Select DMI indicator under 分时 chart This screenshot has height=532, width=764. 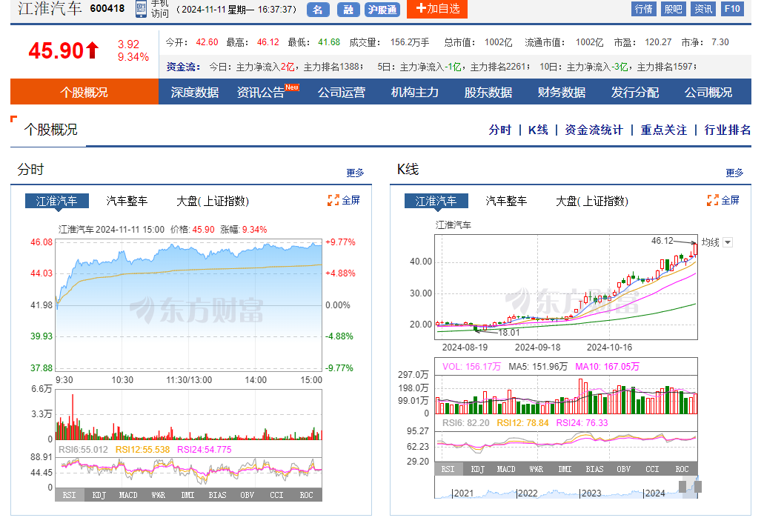tap(187, 495)
